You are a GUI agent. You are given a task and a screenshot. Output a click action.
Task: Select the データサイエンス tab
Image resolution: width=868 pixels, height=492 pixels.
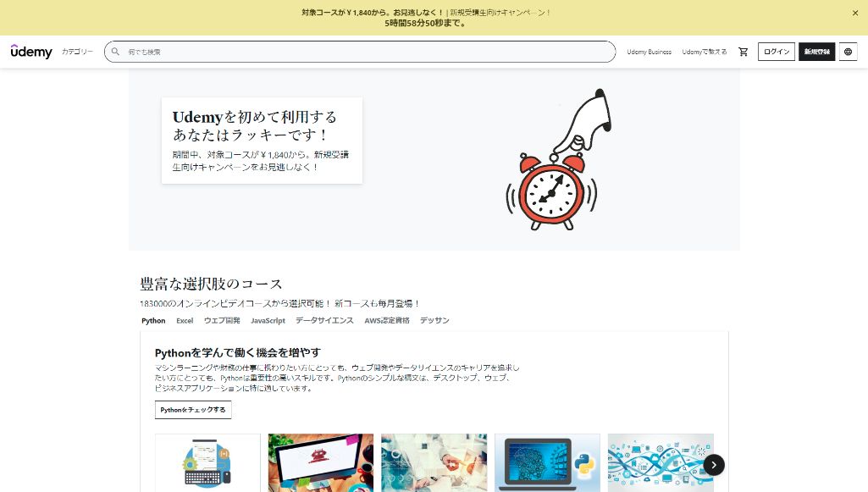(324, 320)
